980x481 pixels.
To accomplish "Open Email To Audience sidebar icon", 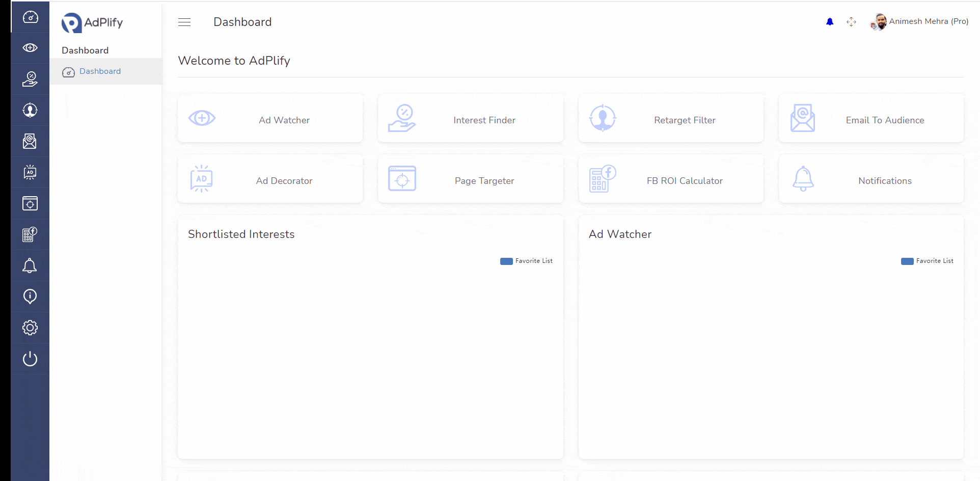I will click(x=30, y=141).
